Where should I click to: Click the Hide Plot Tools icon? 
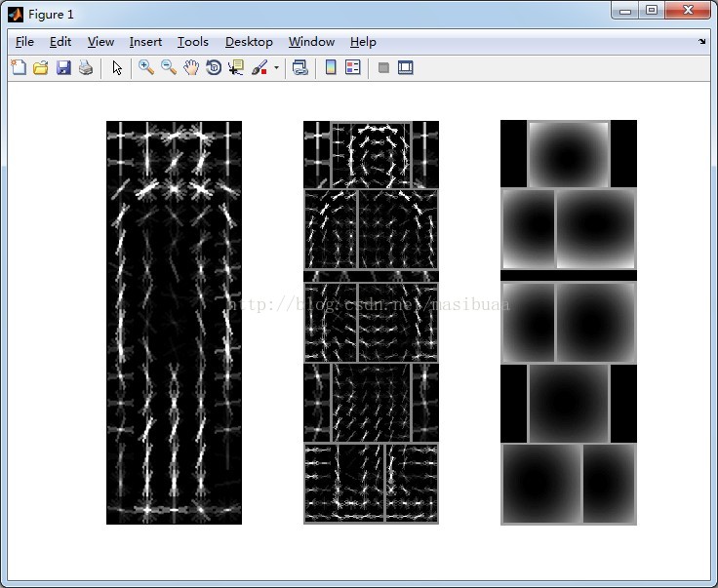[x=383, y=67]
